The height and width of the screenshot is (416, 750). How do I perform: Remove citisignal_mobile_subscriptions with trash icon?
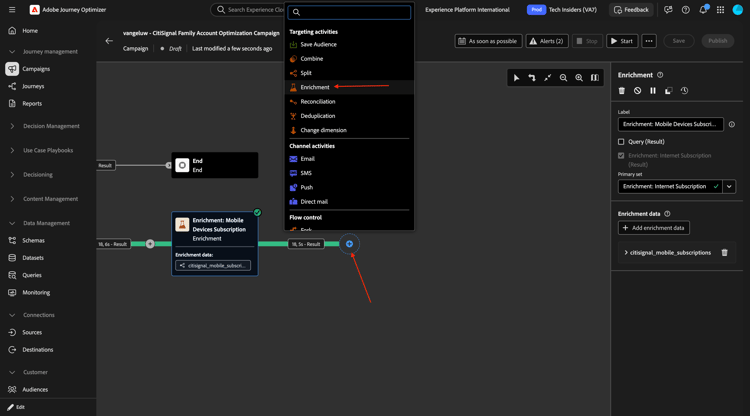coord(725,252)
